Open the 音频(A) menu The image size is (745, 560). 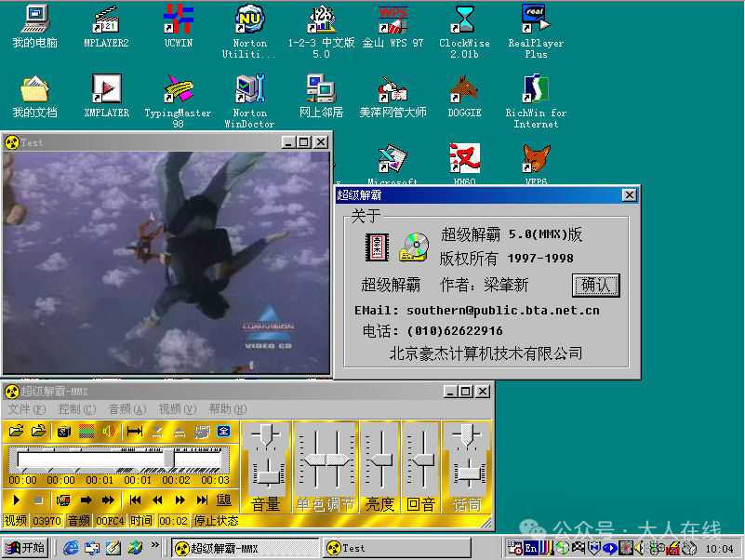[127, 409]
